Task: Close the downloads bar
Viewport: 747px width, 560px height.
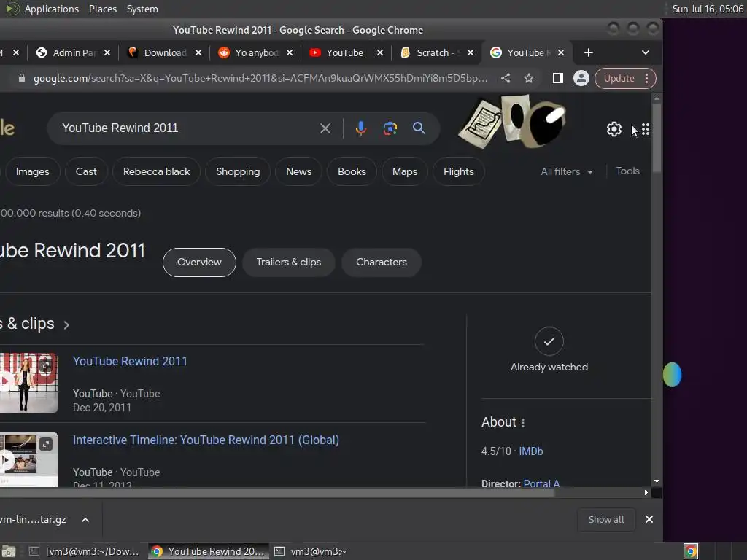Action: click(649, 519)
